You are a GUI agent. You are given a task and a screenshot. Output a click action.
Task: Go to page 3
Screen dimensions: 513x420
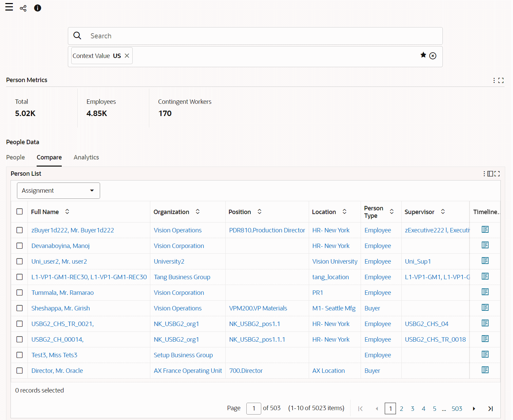[413, 409]
